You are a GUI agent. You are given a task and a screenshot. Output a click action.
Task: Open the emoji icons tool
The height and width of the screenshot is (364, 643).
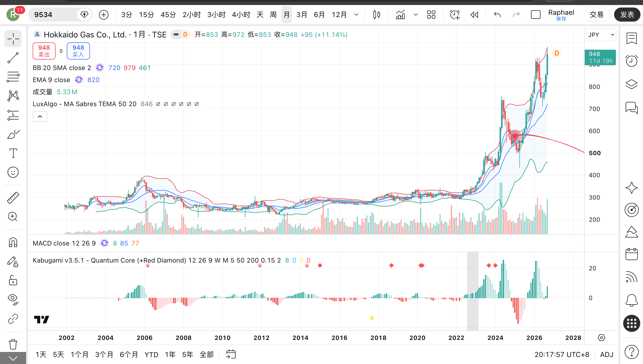pyautogui.click(x=13, y=172)
